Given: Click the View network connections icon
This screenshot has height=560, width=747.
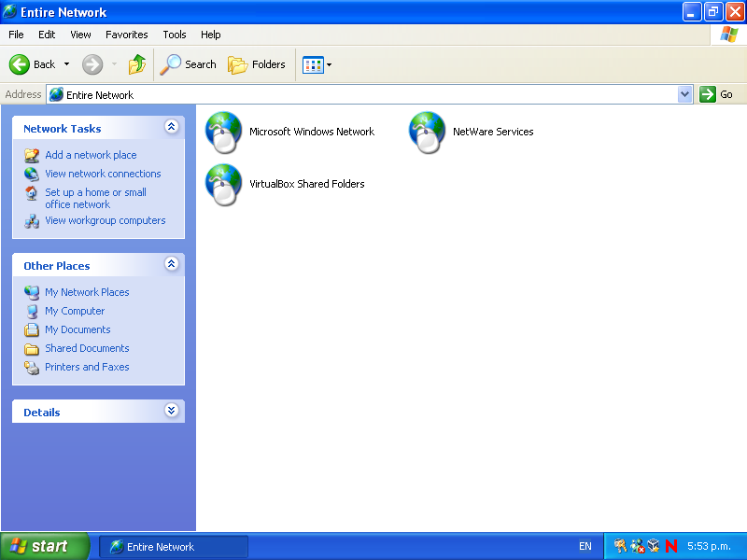Looking at the screenshot, I should [x=32, y=174].
